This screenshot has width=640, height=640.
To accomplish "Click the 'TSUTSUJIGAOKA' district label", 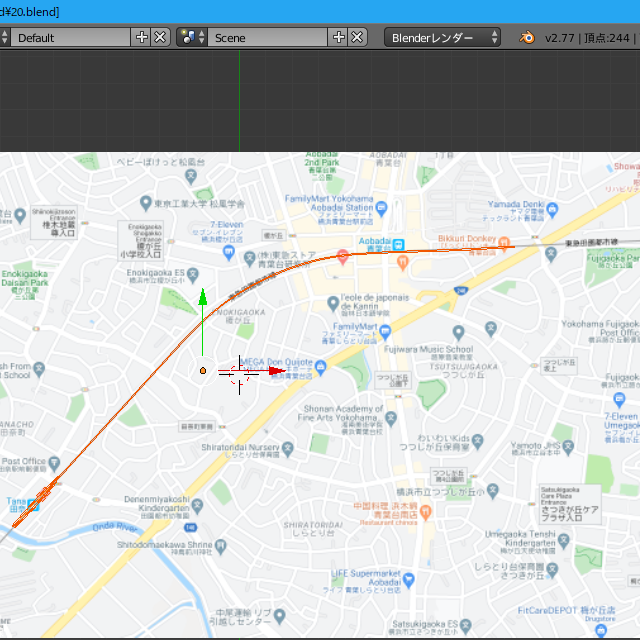I will click(x=463, y=367).
